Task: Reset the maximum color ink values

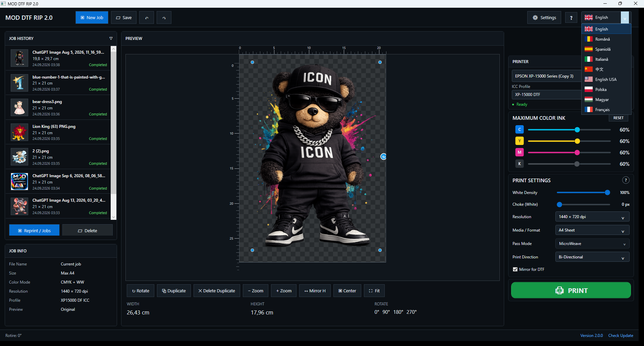Action: pyautogui.click(x=619, y=118)
